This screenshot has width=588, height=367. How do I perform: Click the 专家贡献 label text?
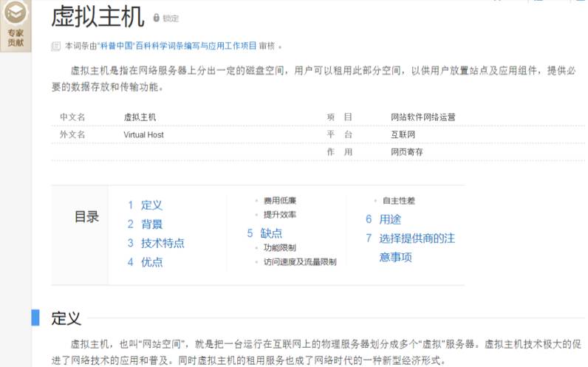pos(16,38)
